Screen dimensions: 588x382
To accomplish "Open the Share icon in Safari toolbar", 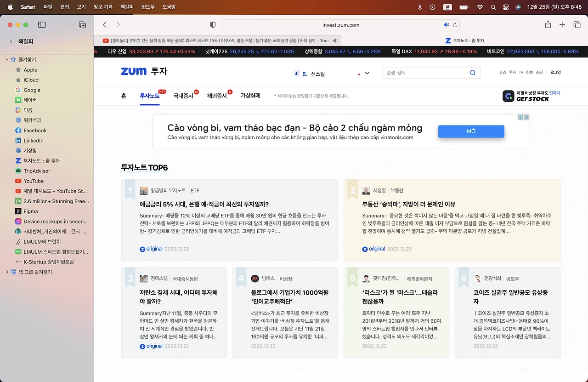I will (x=548, y=25).
